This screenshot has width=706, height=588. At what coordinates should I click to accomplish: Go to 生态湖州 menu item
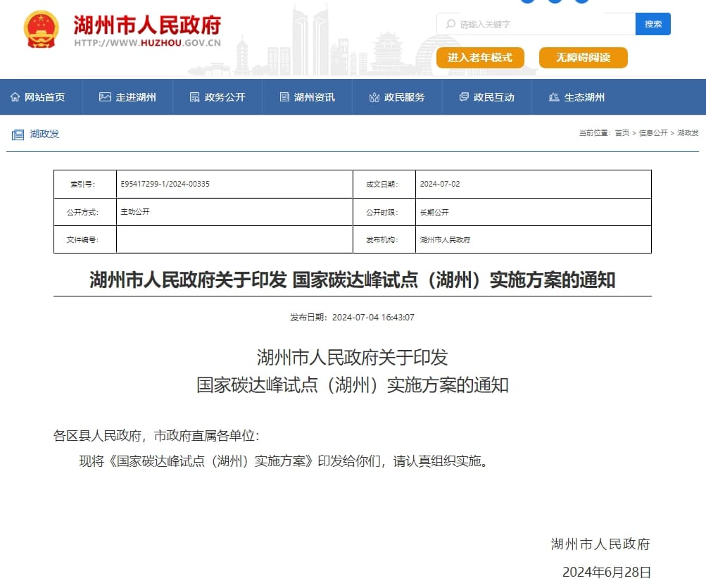tap(584, 97)
